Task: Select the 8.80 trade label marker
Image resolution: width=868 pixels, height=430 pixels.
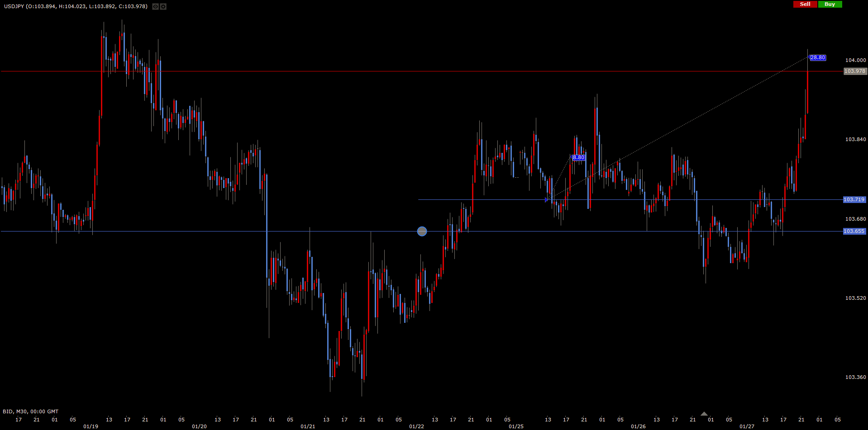Action: tap(578, 158)
